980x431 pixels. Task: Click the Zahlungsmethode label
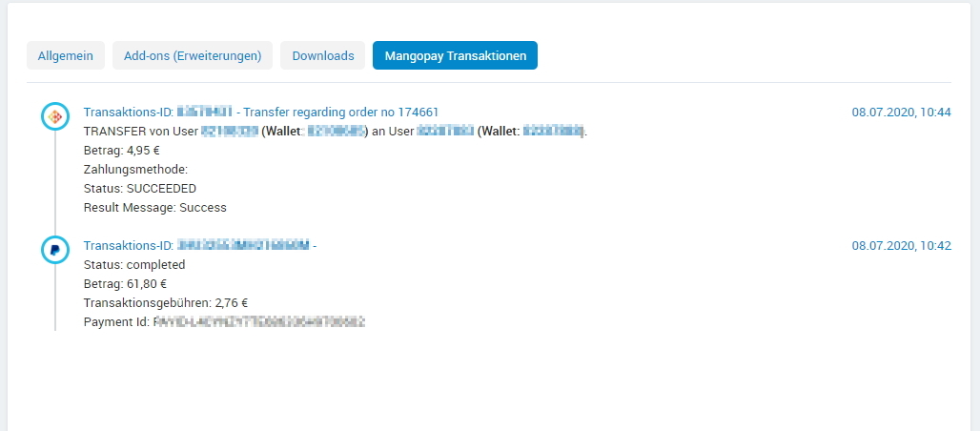(135, 169)
